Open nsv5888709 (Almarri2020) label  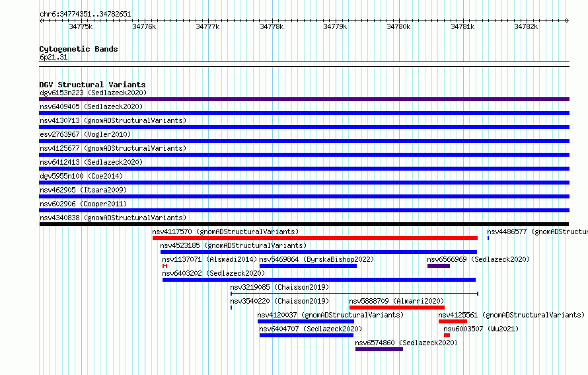pos(396,301)
